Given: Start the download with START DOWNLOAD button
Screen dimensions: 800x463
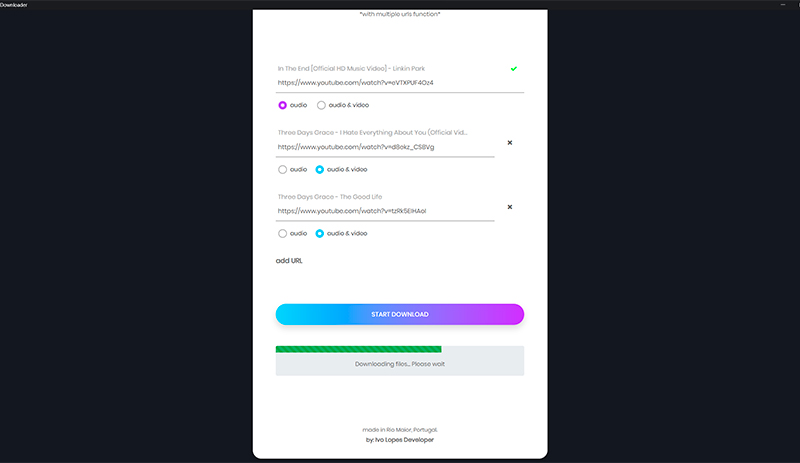Looking at the screenshot, I should click(399, 314).
